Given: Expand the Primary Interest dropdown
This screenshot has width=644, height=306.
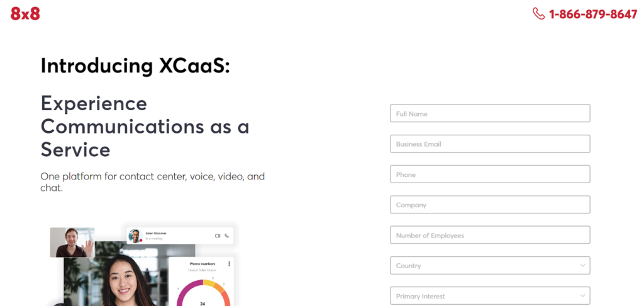Looking at the screenshot, I should pyautogui.click(x=489, y=296).
